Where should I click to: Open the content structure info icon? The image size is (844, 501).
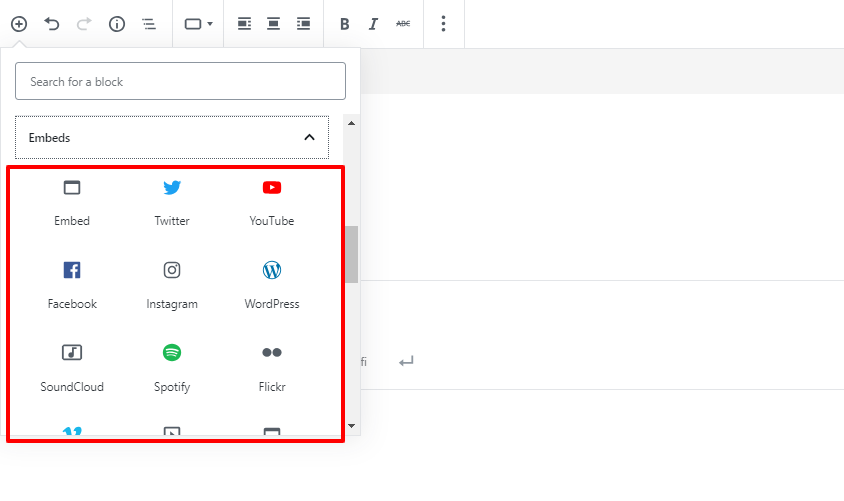[x=117, y=24]
